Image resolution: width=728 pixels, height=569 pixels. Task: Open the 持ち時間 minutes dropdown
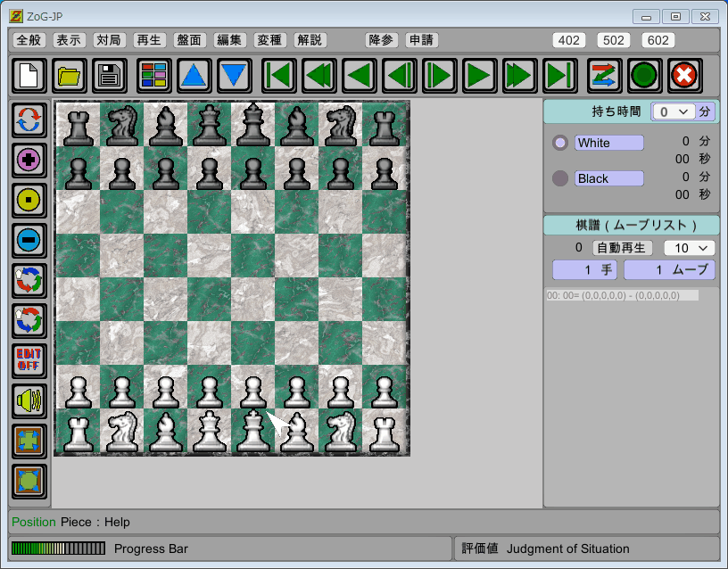(x=674, y=111)
